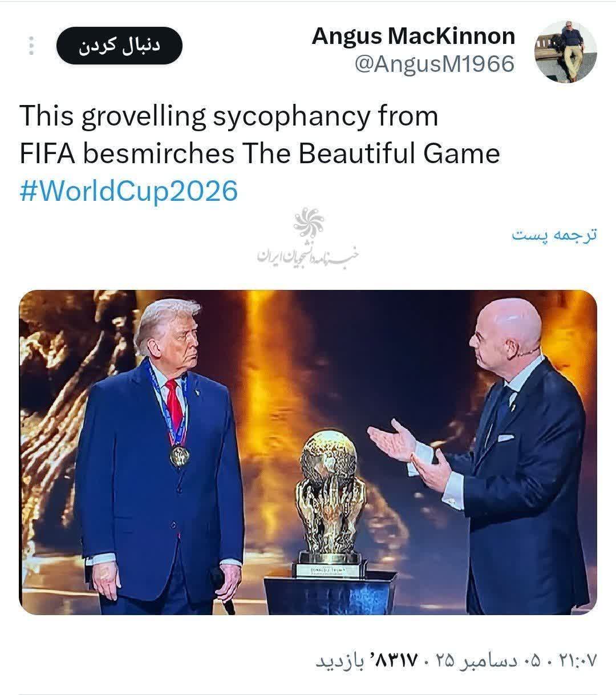This screenshot has width=616, height=695.
Task: Select the line 'This grovelling sycophancy from'
Action: pyautogui.click(x=229, y=116)
